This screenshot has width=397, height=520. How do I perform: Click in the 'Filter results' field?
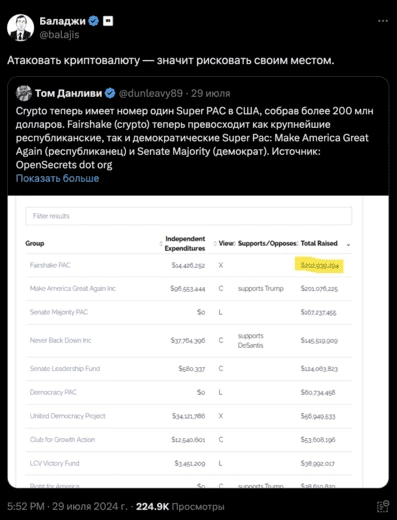(189, 216)
